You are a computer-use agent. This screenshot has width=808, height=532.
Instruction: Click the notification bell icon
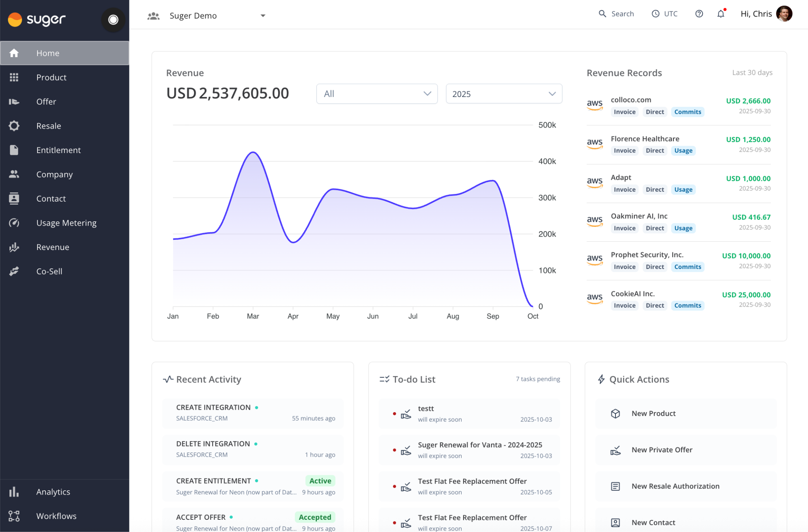pyautogui.click(x=720, y=14)
